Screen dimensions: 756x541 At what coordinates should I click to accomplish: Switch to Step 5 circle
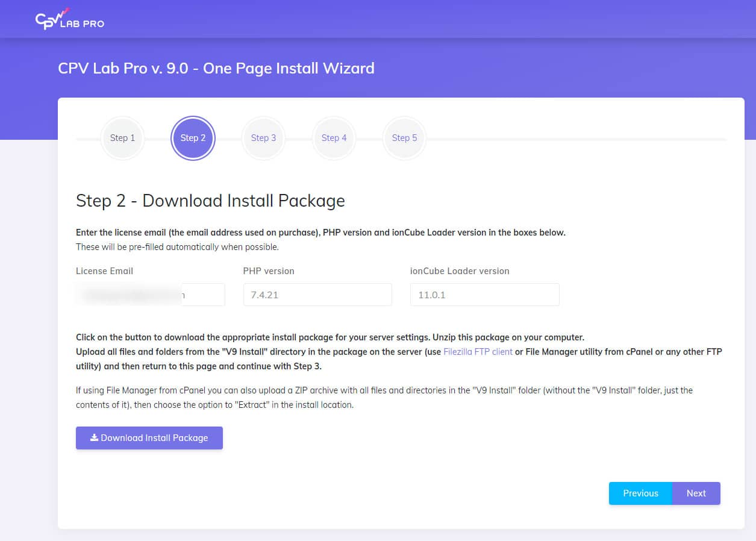(x=404, y=138)
